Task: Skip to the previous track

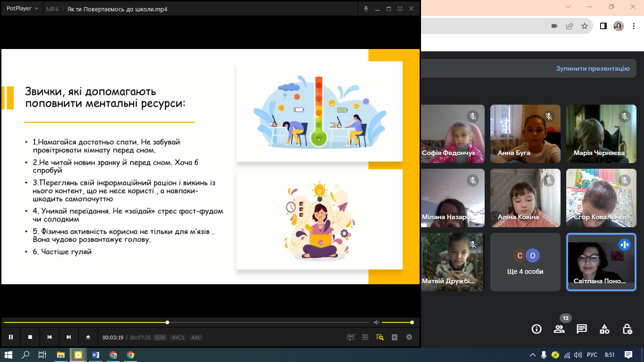Action: point(50,337)
